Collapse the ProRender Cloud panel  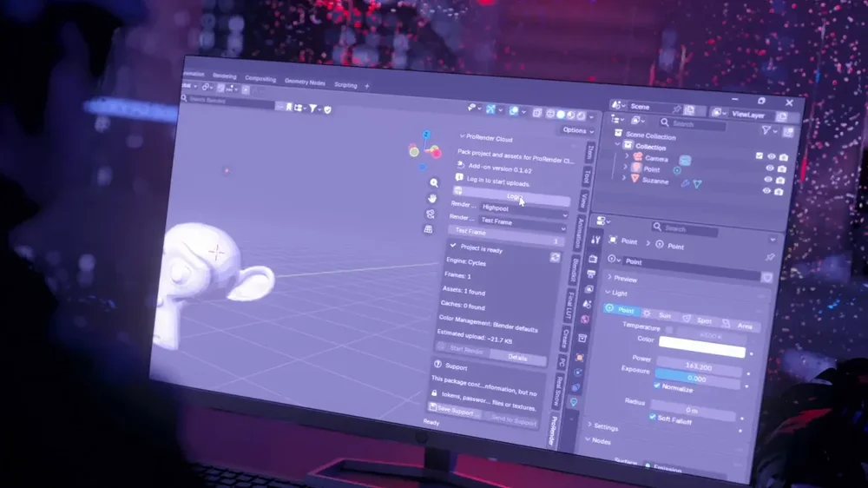(x=462, y=136)
